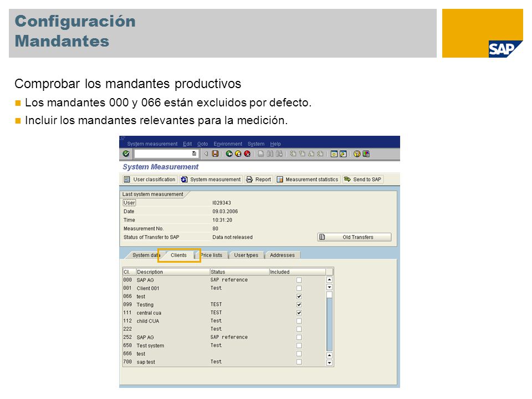532x399 pixels.
Task: Select the Clients tab
Action: coord(178,255)
